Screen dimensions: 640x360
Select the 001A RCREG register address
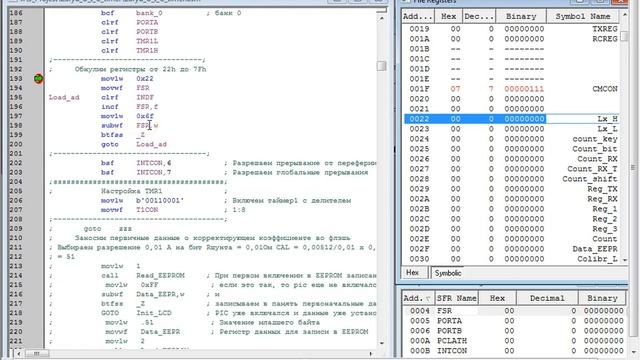[419, 39]
